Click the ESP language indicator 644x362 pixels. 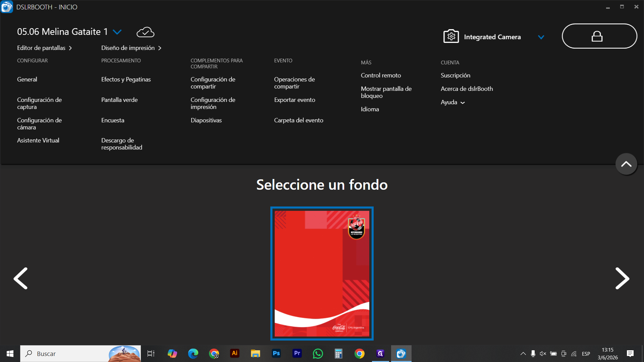click(586, 354)
